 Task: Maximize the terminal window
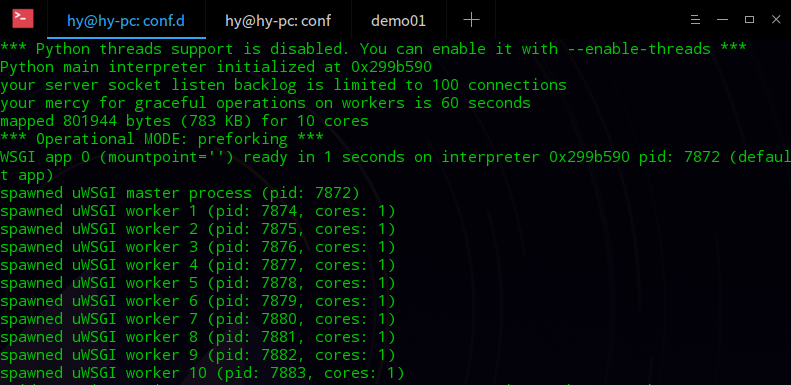click(x=749, y=20)
